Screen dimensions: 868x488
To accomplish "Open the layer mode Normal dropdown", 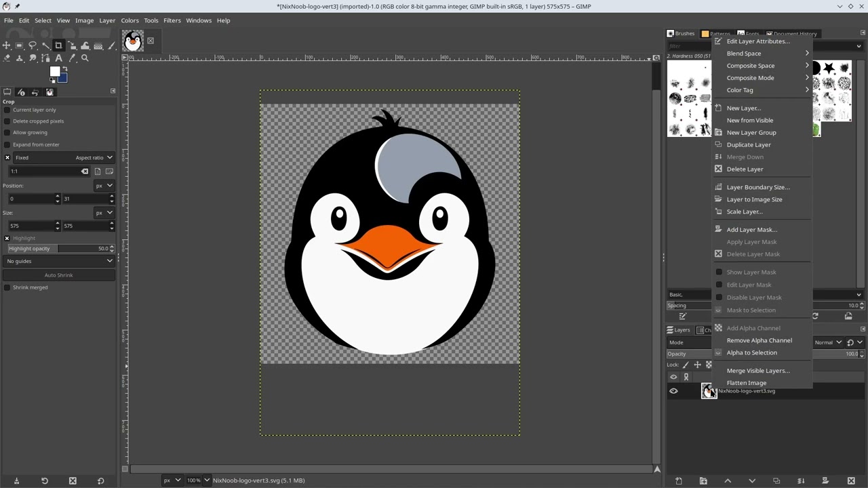I will pyautogui.click(x=829, y=342).
